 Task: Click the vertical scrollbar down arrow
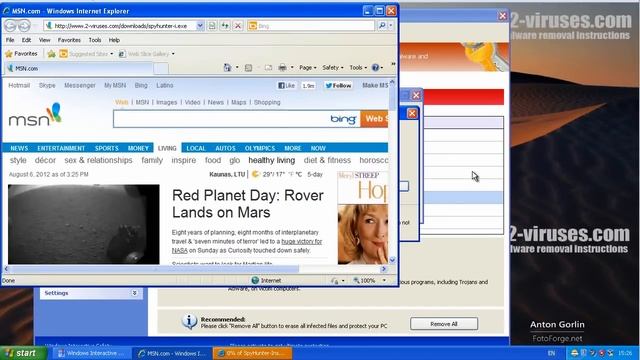point(392,260)
